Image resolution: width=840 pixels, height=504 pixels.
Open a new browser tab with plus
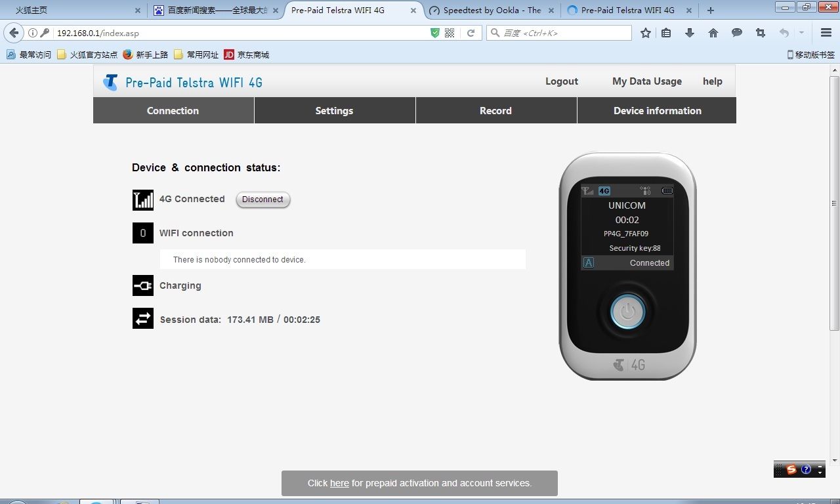point(710,10)
